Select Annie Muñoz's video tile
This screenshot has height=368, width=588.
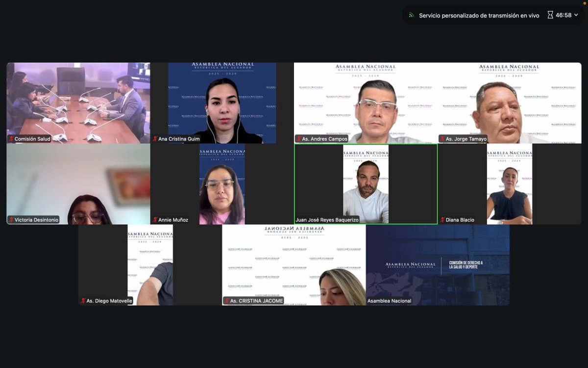tap(222, 184)
